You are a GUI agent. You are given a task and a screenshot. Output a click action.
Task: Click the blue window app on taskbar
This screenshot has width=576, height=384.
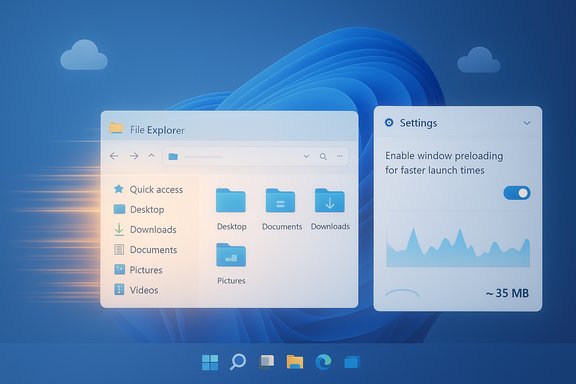click(352, 362)
